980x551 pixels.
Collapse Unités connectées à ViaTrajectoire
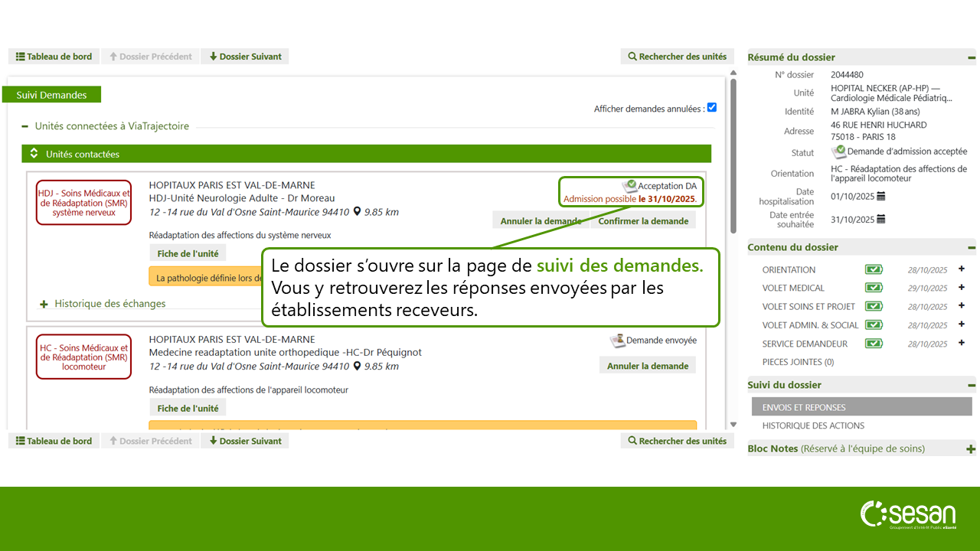click(25, 126)
